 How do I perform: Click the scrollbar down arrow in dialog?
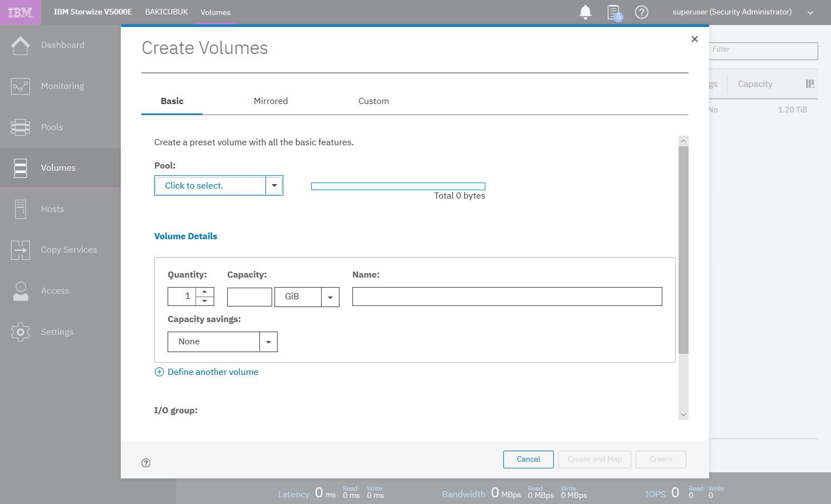coord(684,415)
